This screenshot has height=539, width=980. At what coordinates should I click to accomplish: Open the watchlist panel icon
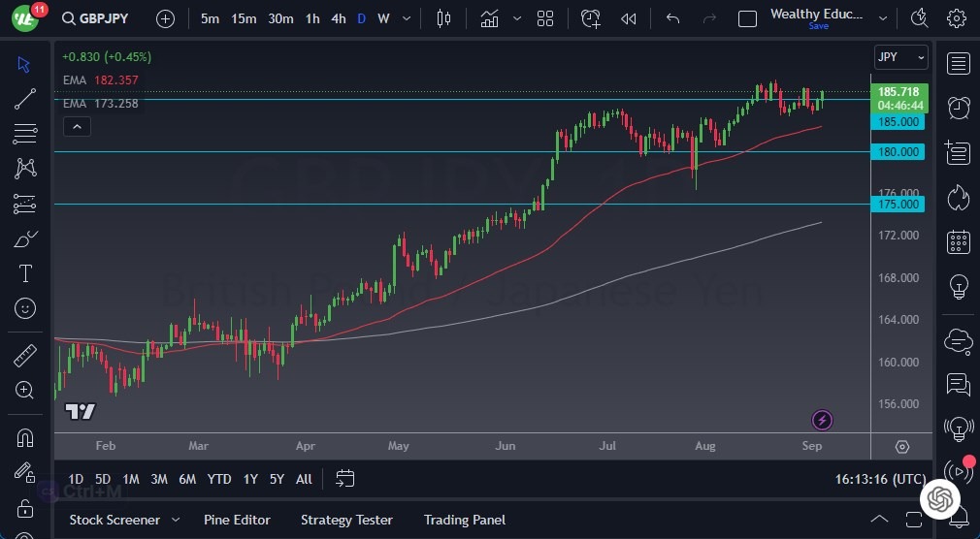click(959, 64)
